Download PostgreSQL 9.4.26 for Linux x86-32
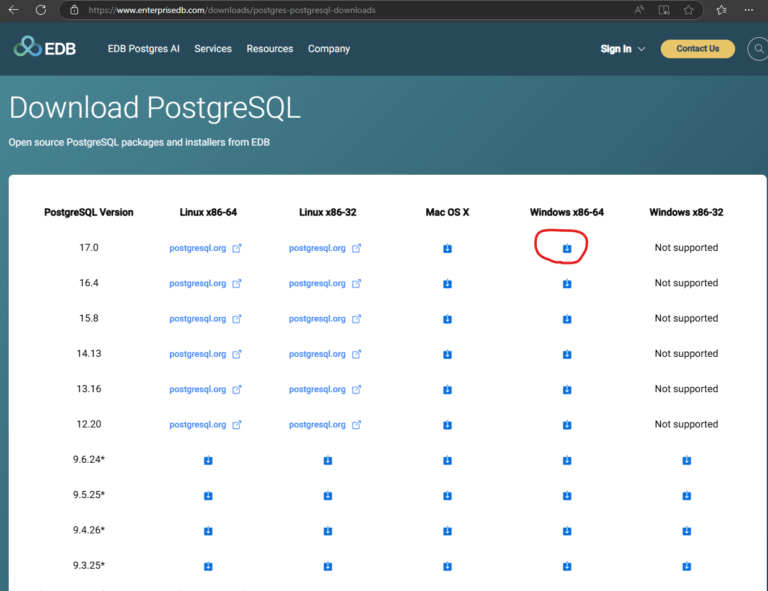Image resolution: width=768 pixels, height=591 pixels. [328, 531]
